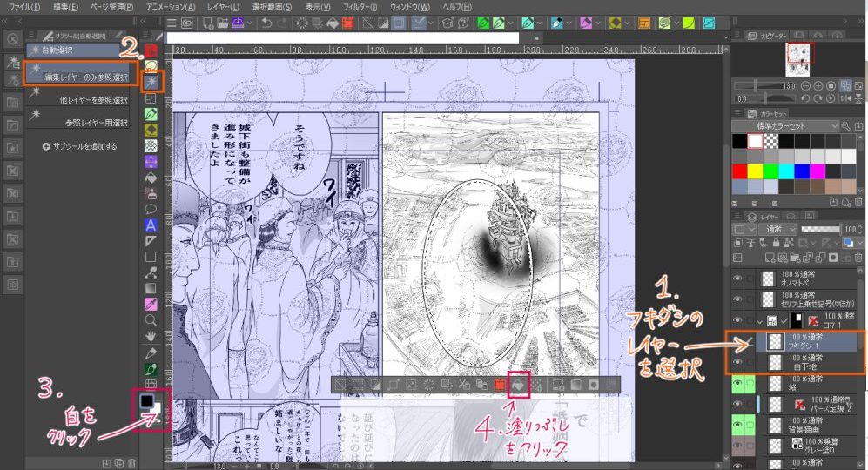Toggle visibility eye of the 白下地 layer

coord(737,362)
